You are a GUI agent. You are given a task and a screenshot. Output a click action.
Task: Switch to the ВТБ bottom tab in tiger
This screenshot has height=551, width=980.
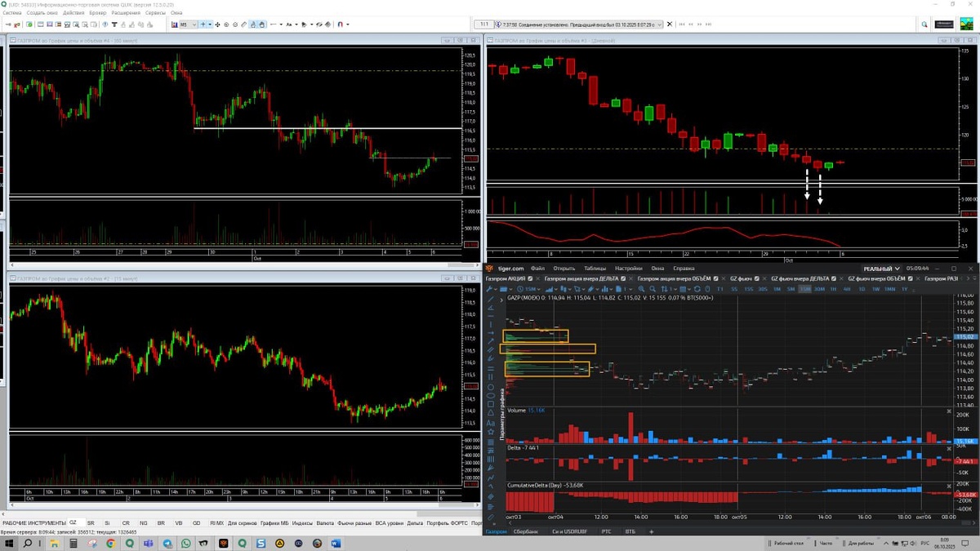tap(630, 531)
